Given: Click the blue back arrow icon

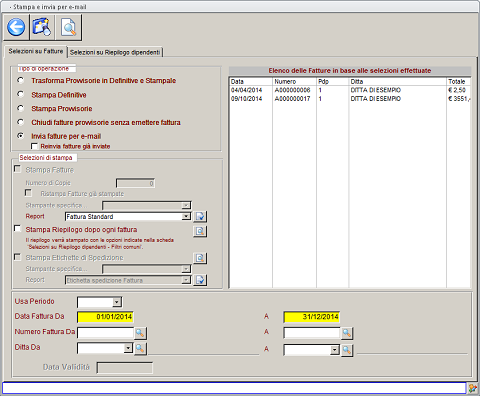Looking at the screenshot, I should point(16,27).
